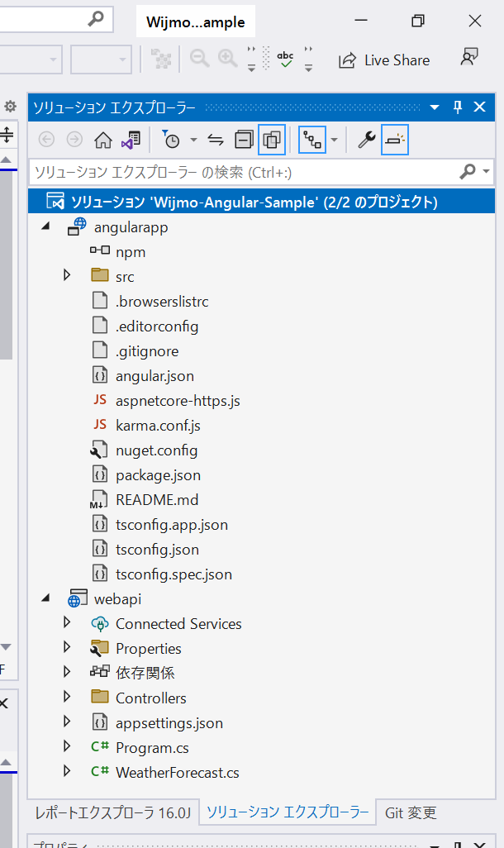Open search options dropdown in Solution Explorer search
Image resolution: width=504 pixels, height=848 pixels.
click(486, 171)
